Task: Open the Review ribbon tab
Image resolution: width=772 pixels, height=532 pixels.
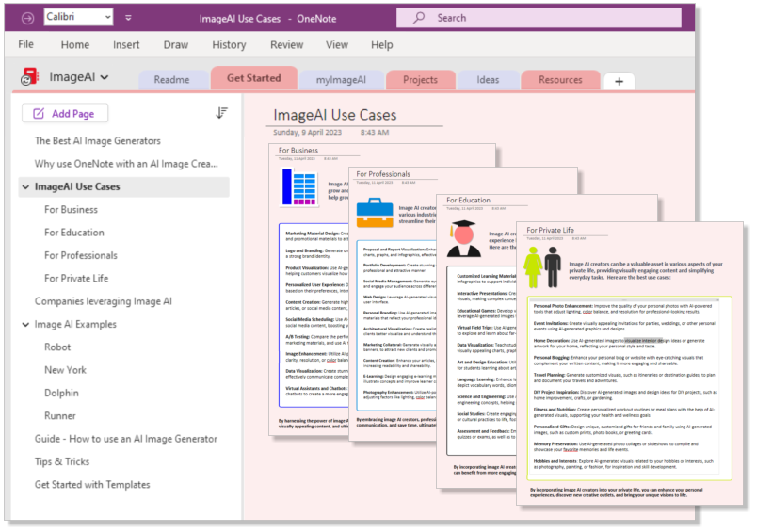Action: pos(286,45)
